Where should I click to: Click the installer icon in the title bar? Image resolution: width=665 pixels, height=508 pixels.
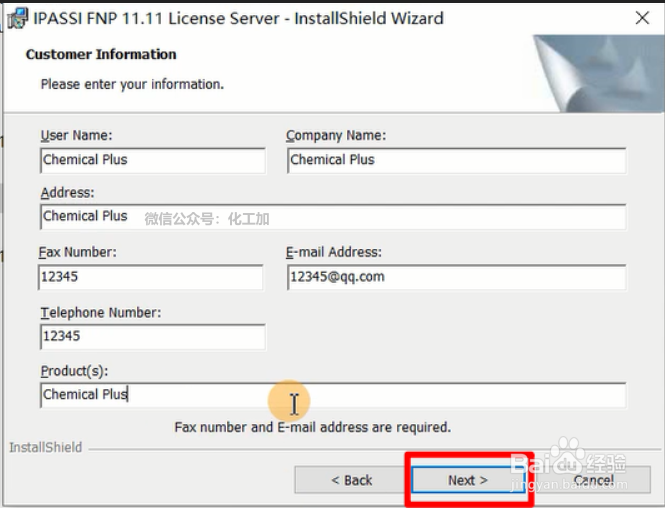tap(17, 18)
